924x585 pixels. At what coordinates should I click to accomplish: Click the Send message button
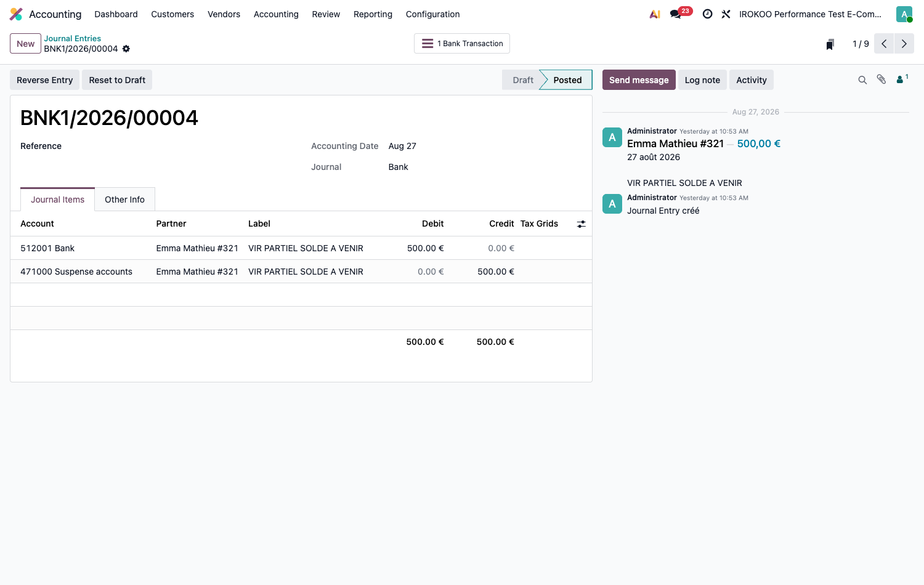tap(639, 80)
